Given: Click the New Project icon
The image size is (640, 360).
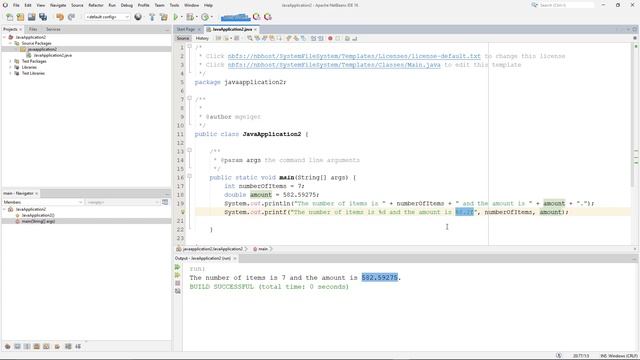Looking at the screenshot, I should [20, 17].
